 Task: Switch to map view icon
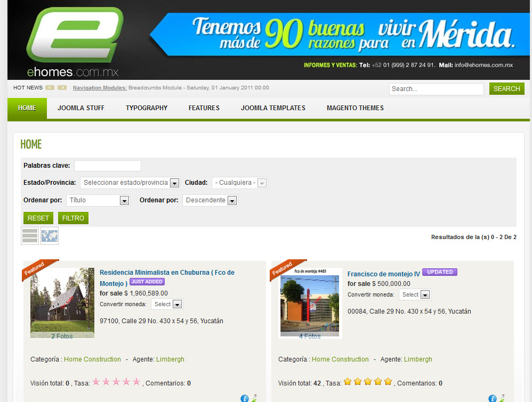pos(50,235)
